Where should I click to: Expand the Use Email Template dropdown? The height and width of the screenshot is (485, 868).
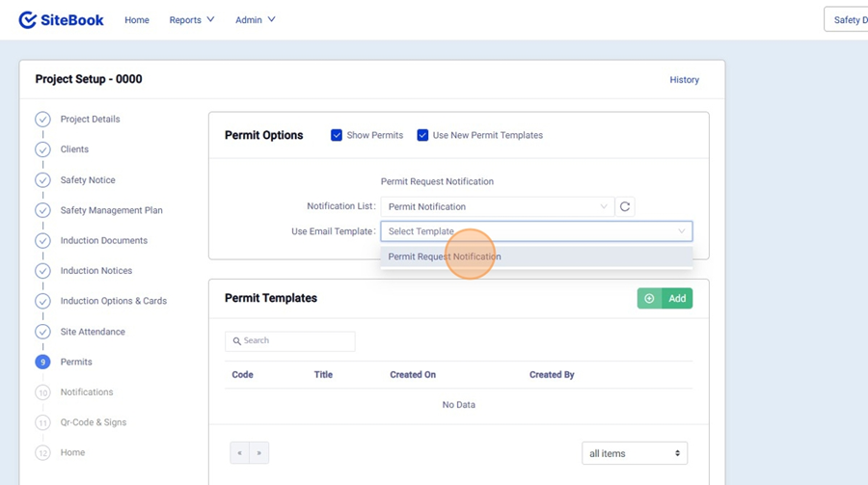[535, 231]
